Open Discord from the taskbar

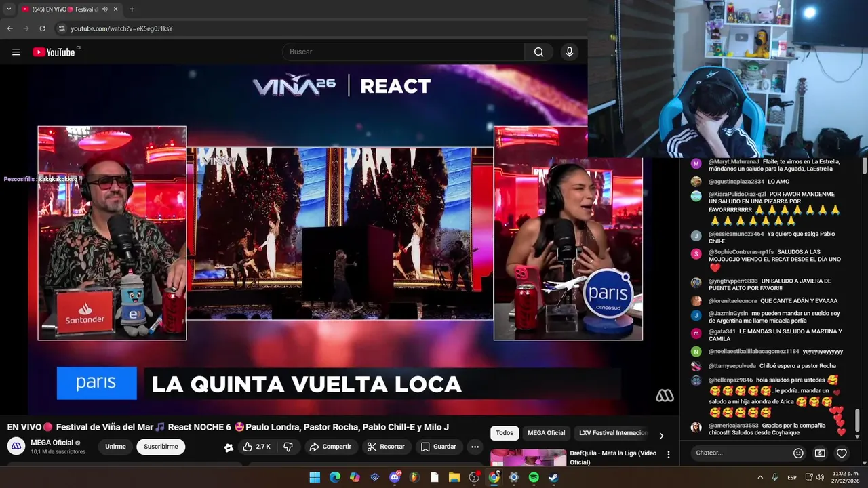pyautogui.click(x=395, y=477)
